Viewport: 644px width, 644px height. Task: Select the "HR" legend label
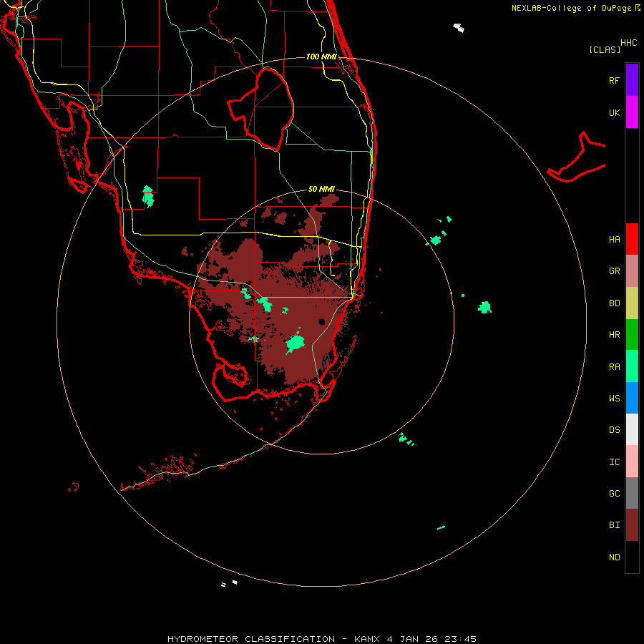[x=614, y=335]
